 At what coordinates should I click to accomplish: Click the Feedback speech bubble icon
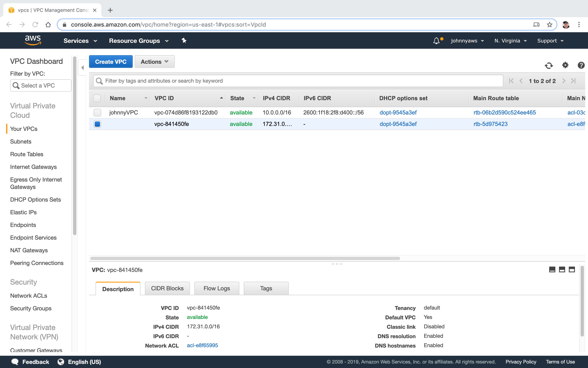coord(15,362)
